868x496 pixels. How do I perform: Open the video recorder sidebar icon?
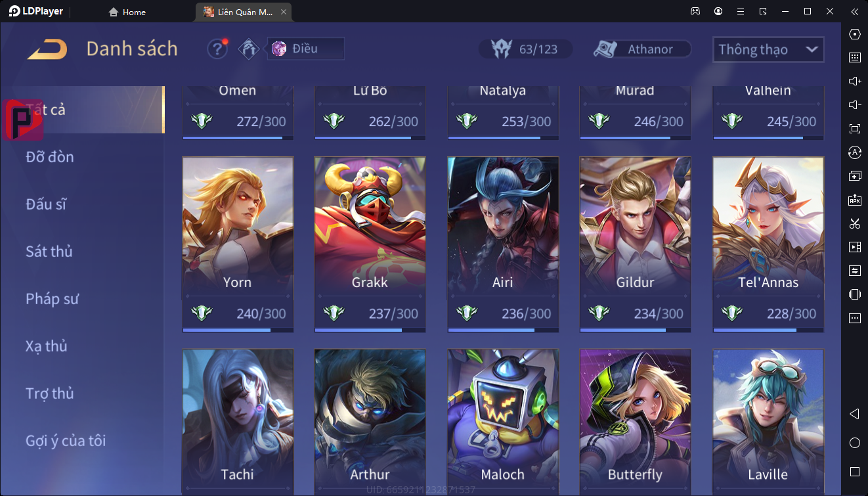point(855,247)
